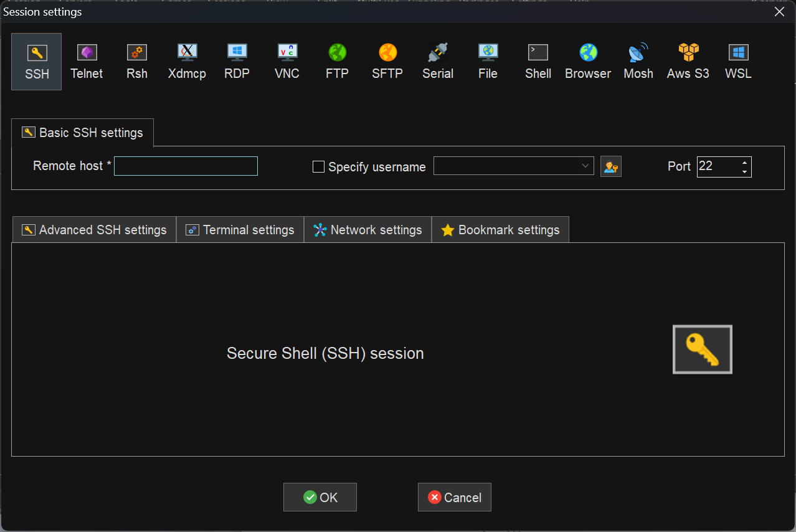Screen dimensions: 796x532
Task: Open the Bookmark settings tab
Action: tap(500, 230)
